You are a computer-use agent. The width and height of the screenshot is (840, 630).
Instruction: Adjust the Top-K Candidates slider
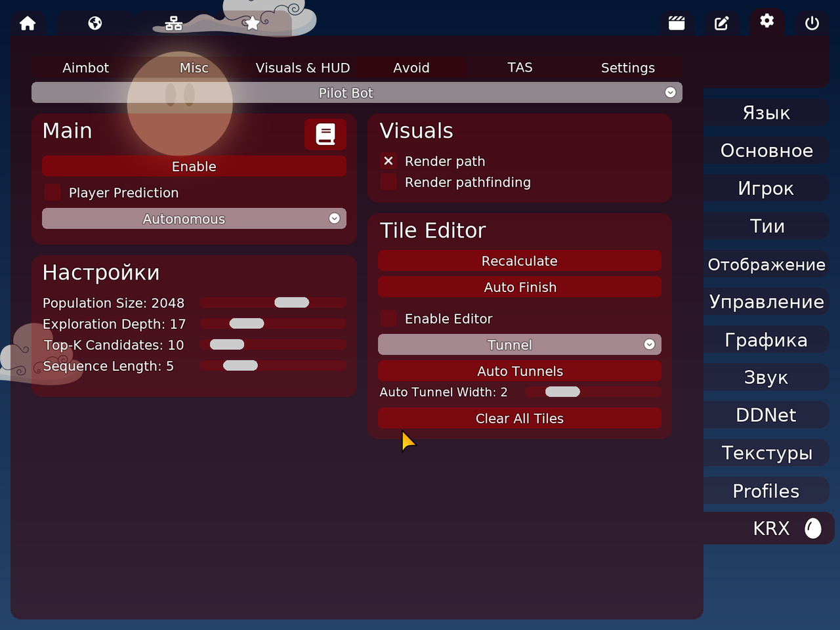[273, 345]
